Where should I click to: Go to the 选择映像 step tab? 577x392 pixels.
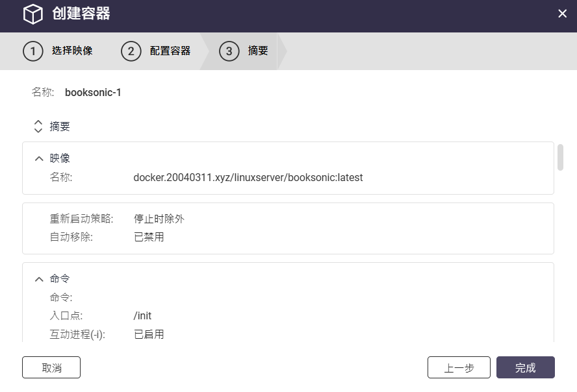coord(72,51)
